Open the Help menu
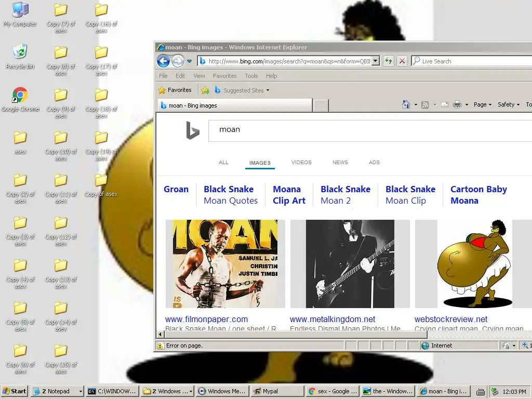The width and height of the screenshot is (532, 399). 271,76
